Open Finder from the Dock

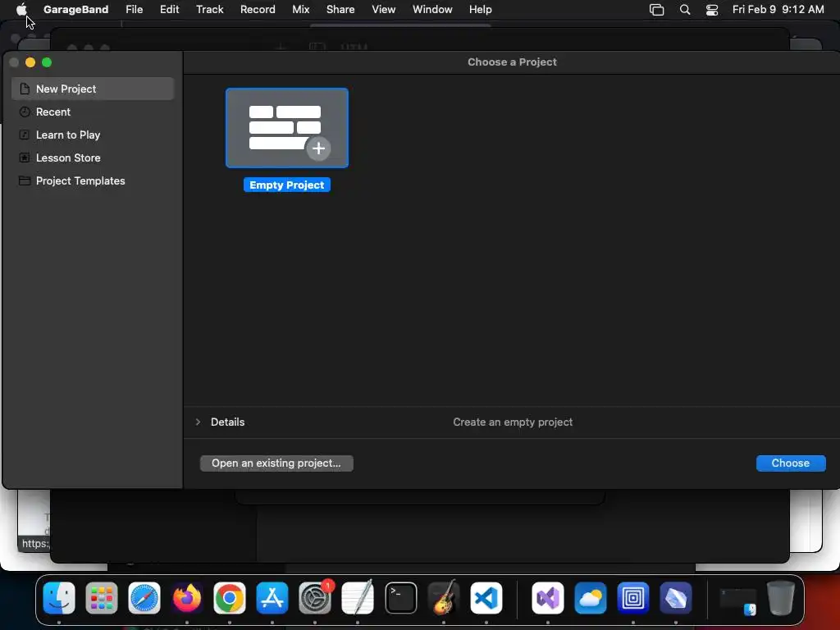click(59, 598)
